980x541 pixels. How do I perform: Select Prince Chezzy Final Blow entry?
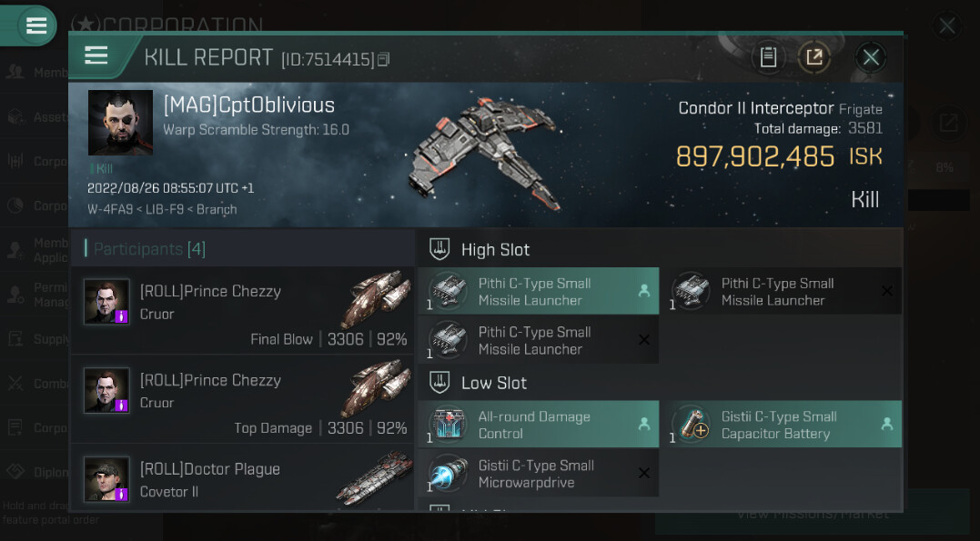pyautogui.click(x=243, y=310)
